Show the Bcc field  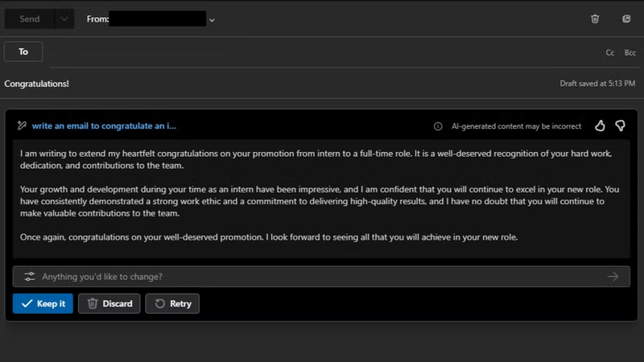coord(630,52)
